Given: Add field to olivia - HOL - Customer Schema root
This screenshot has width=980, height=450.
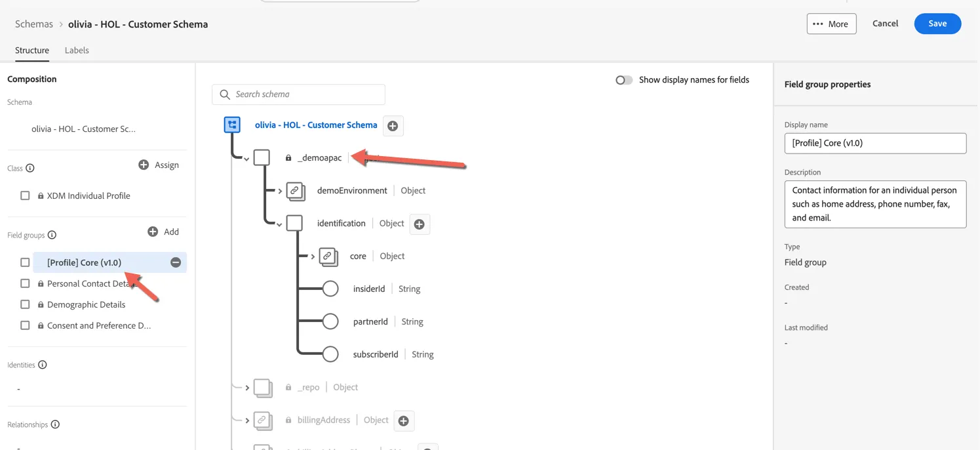Looking at the screenshot, I should tap(393, 126).
